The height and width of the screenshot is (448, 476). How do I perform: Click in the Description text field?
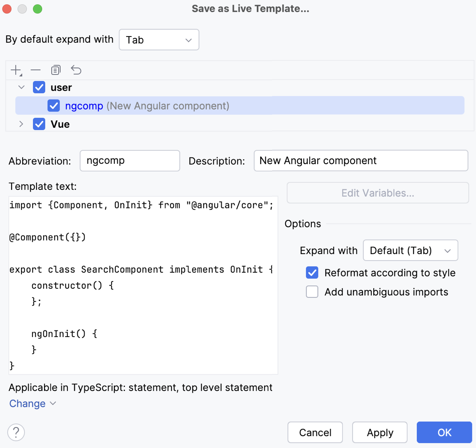[361, 161]
